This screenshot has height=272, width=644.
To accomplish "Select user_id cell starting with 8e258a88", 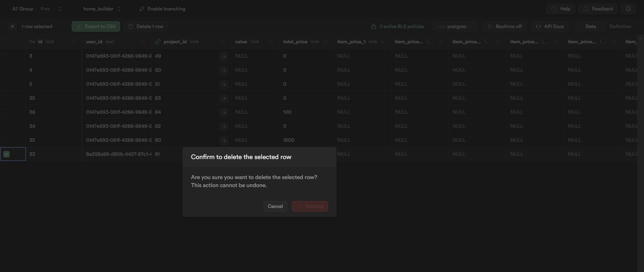I will click(117, 154).
